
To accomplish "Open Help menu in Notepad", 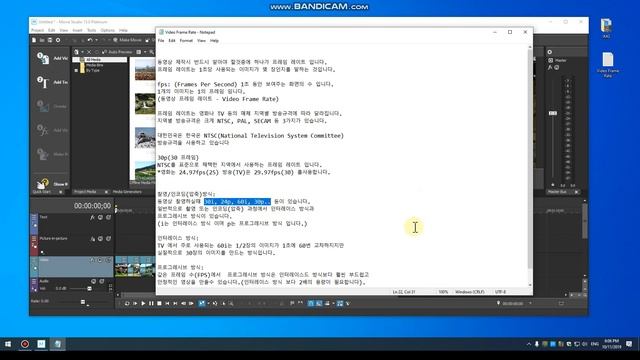I will (x=214, y=41).
